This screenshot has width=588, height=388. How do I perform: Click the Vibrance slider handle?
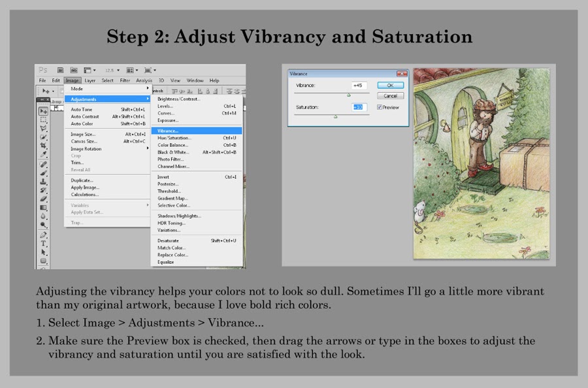point(349,95)
